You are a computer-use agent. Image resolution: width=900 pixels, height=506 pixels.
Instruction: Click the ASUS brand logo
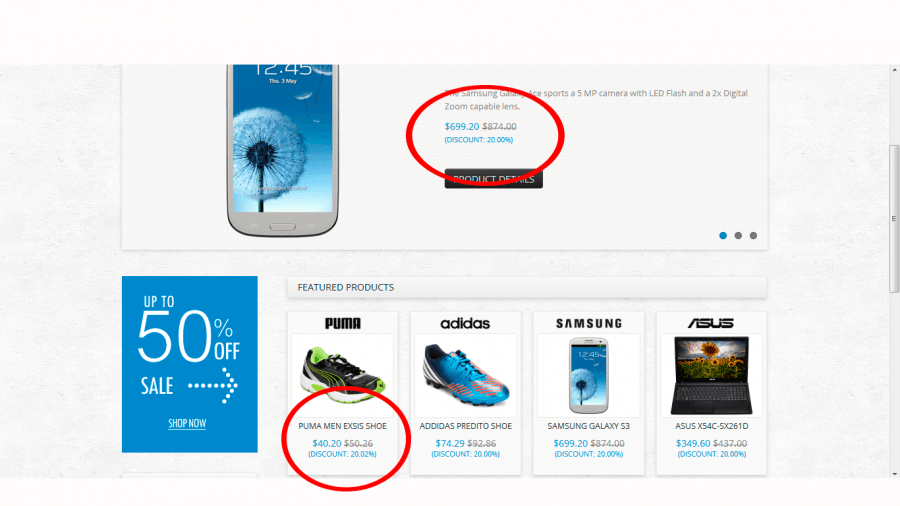click(x=711, y=324)
